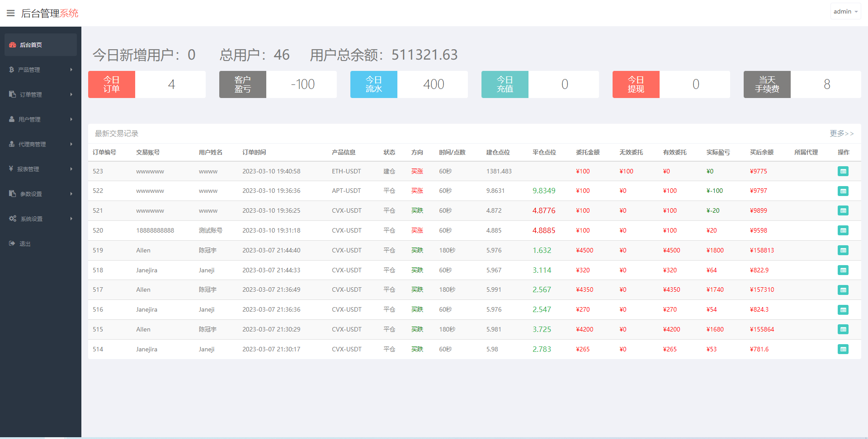This screenshot has width=868, height=439.
Task: Open details icon for order 514
Action: click(843, 349)
